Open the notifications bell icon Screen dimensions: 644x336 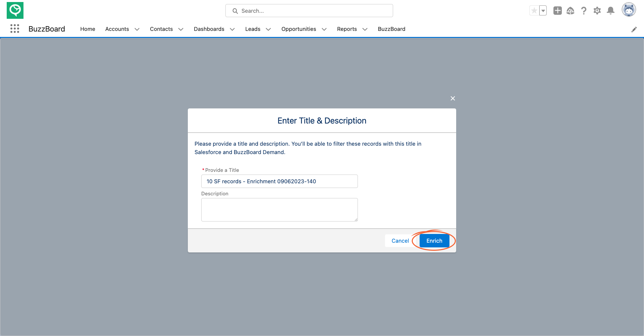[x=611, y=11]
